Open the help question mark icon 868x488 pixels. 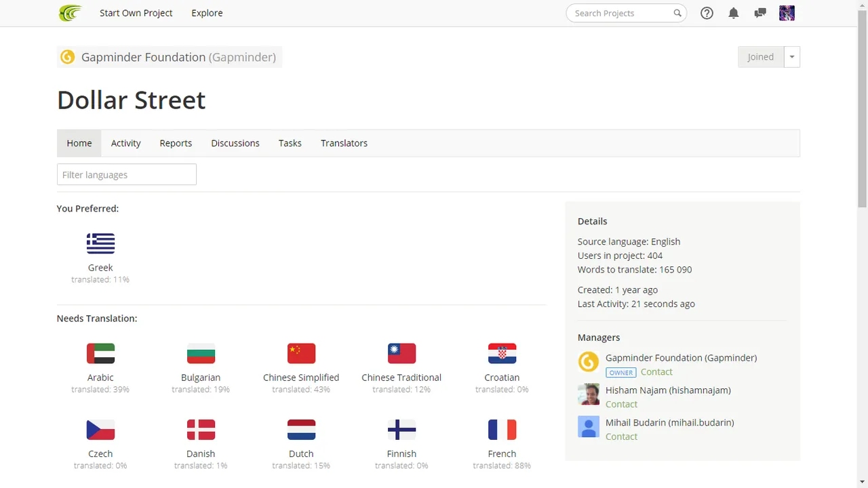707,13
